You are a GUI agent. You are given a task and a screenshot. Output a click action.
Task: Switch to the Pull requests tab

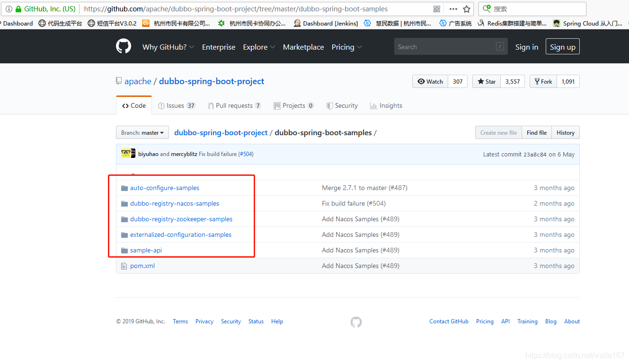(x=234, y=105)
